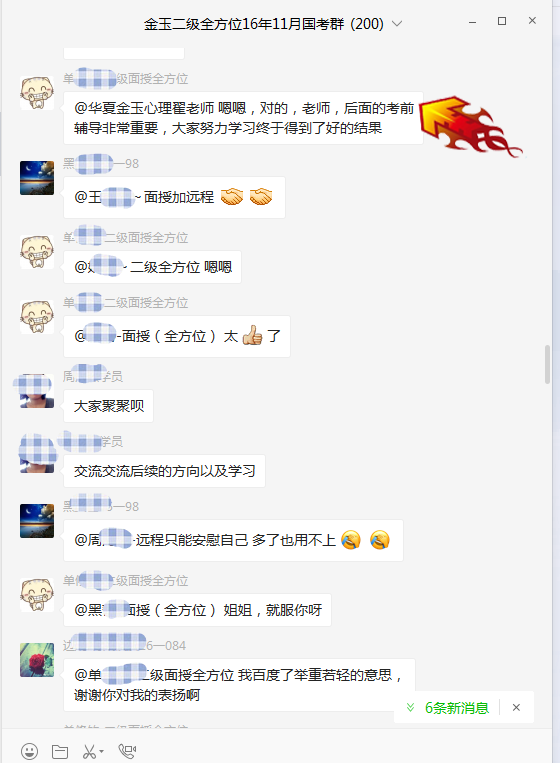This screenshot has width=560, height=763.
Task: Select message 交流交流后续的方向以及学习
Action: point(164,471)
